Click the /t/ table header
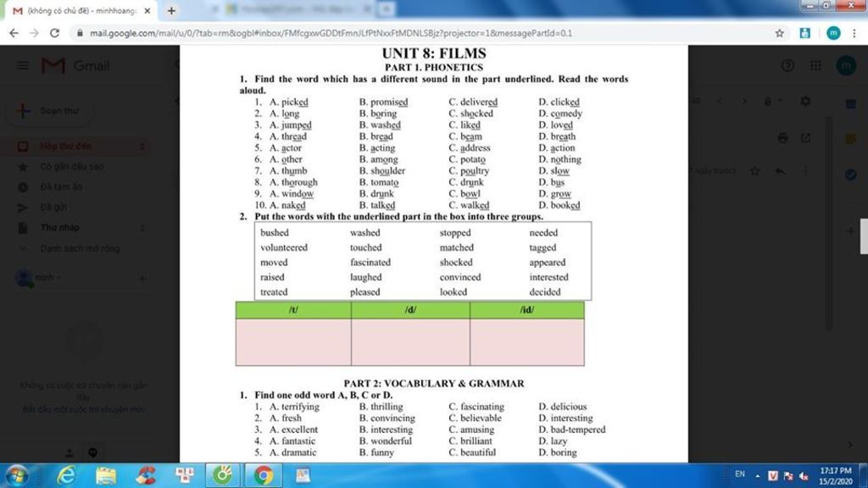This screenshot has height=488, width=868. coord(293,310)
